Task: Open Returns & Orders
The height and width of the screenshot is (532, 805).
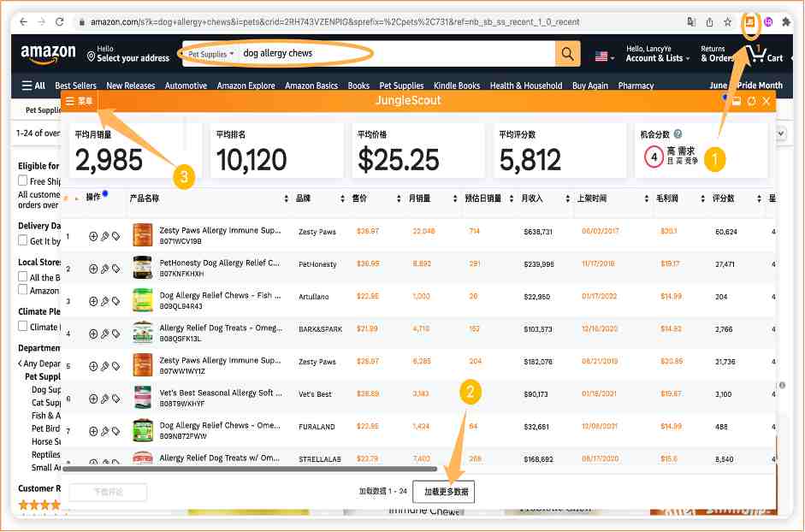Action: [x=717, y=53]
